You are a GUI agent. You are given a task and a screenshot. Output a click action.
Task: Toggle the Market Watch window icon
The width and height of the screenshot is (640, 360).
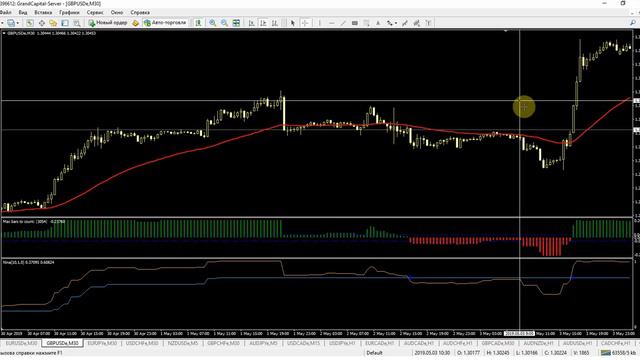click(30, 23)
